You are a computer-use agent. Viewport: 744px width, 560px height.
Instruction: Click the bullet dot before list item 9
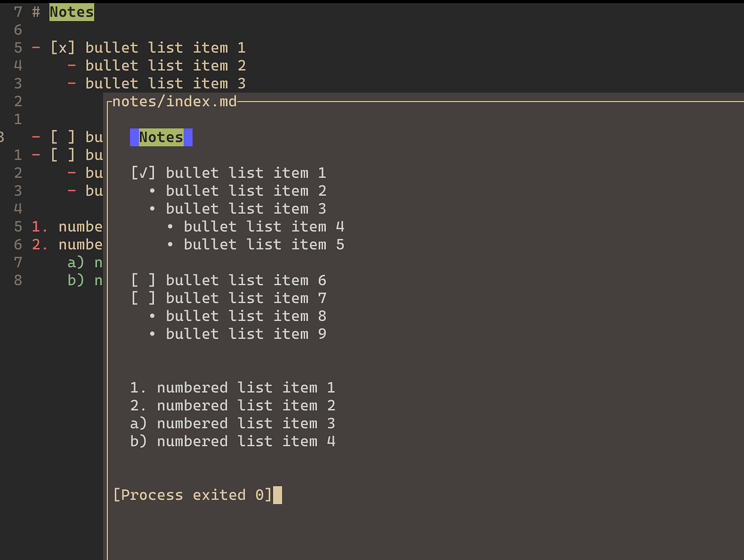[x=153, y=334]
